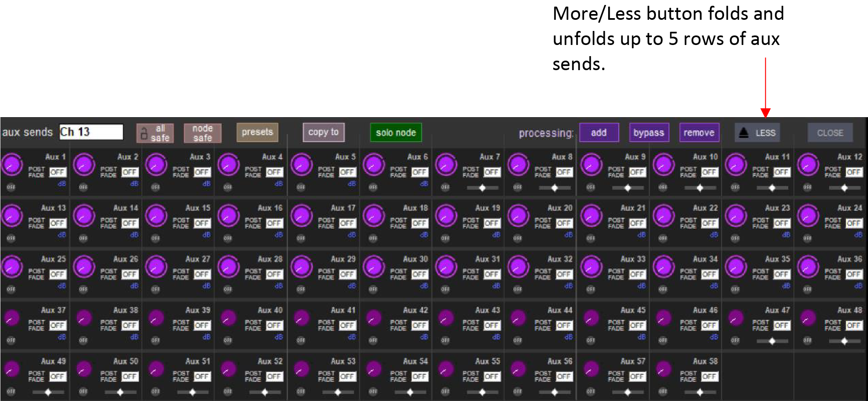868x401 pixels.
Task: Select the Aux 18 send knob
Action: 374,216
